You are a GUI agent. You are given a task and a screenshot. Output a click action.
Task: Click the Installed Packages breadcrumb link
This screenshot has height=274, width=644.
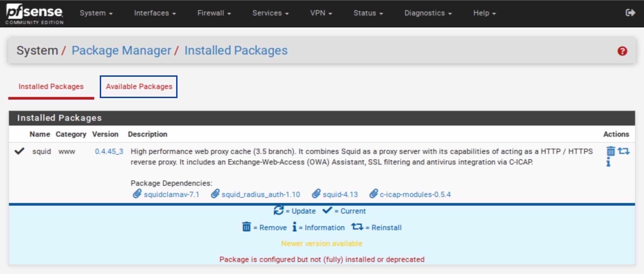(236, 51)
